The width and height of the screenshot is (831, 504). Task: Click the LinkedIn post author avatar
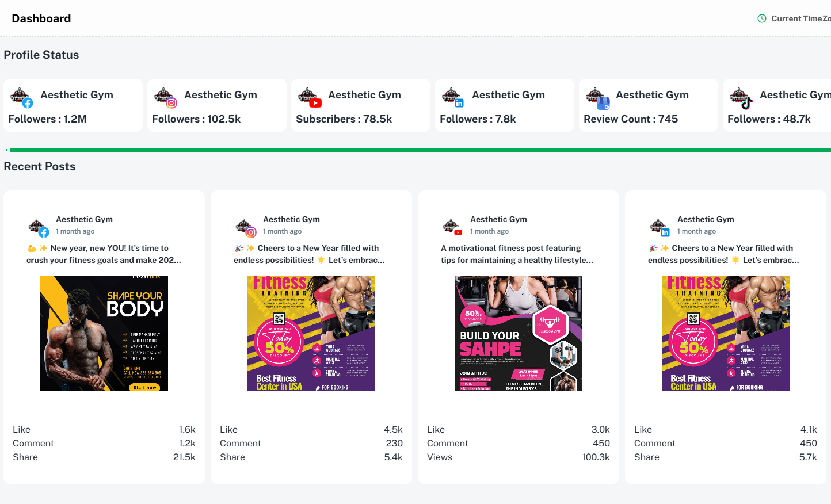[660, 227]
